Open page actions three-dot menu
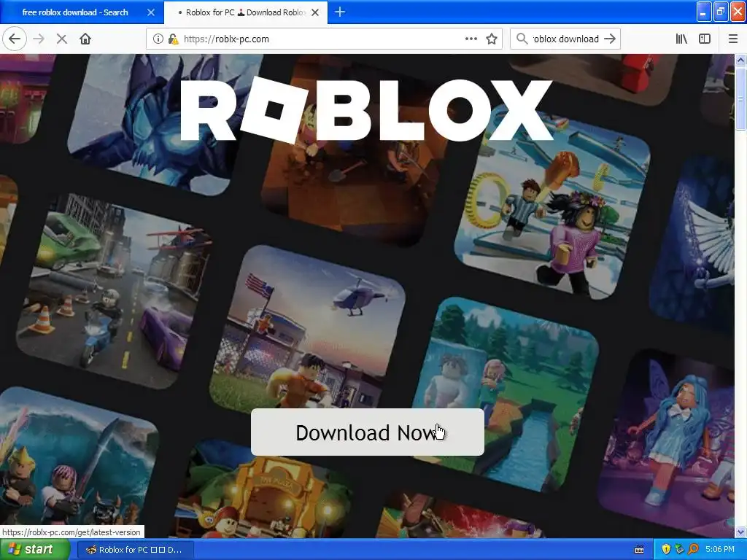 coord(471,39)
